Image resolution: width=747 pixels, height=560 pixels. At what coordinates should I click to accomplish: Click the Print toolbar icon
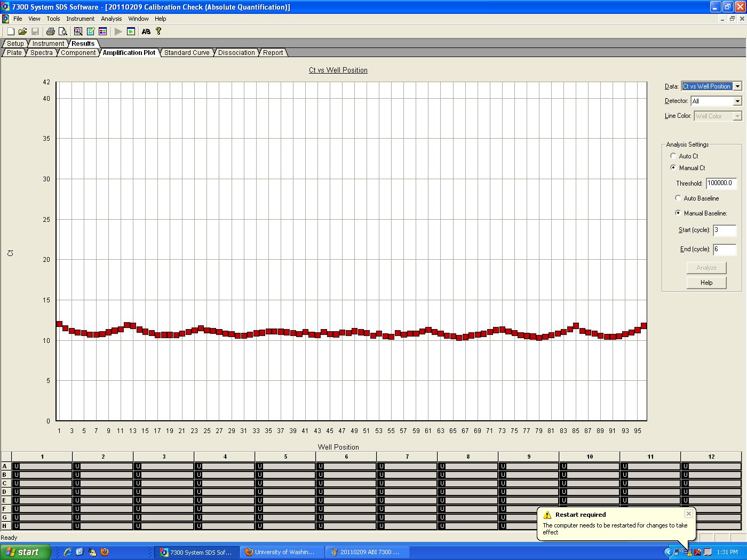(50, 31)
